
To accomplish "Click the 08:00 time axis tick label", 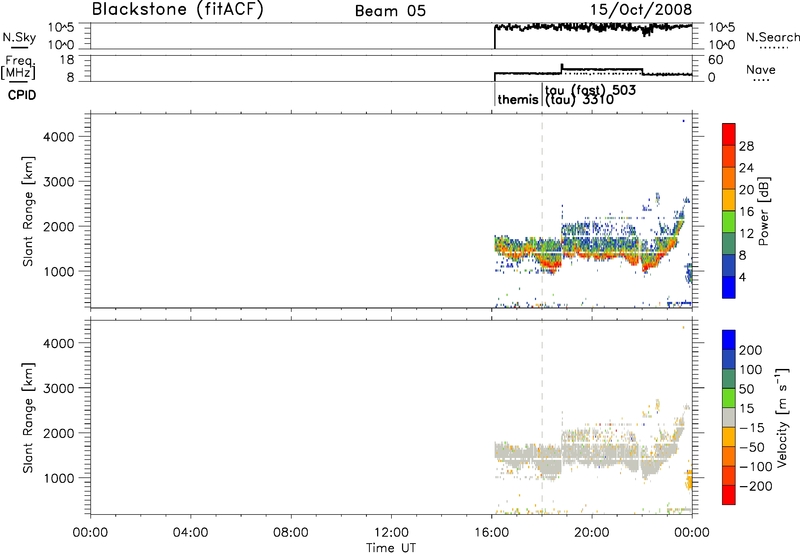I will tap(290, 533).
